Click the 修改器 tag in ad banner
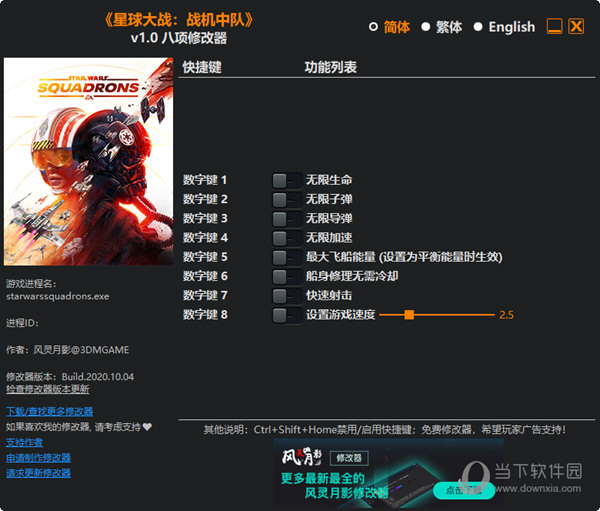600x511 pixels. point(349,458)
